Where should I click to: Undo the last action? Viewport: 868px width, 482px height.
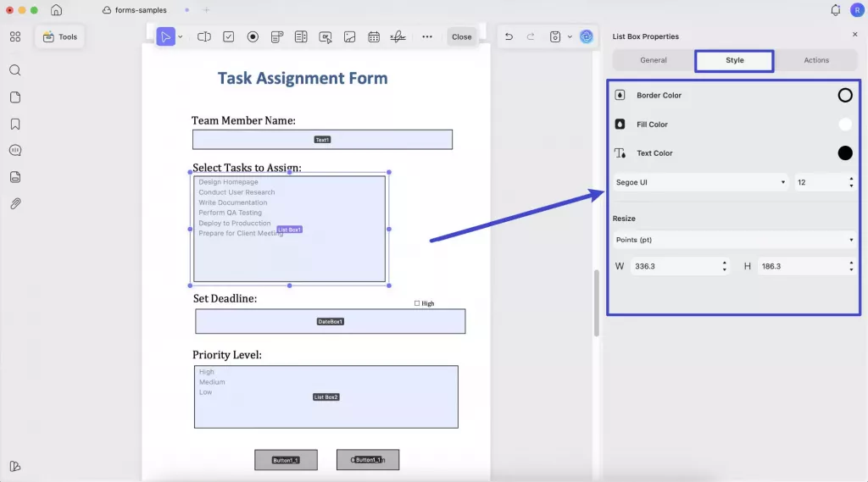pos(509,36)
